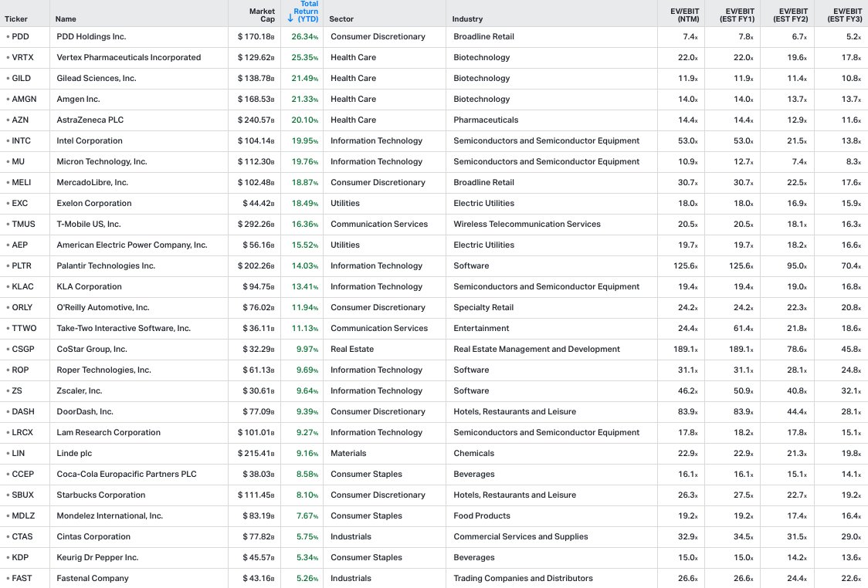Image resolution: width=868 pixels, height=588 pixels.
Task: Open the AMGN ticker
Action: coord(25,99)
